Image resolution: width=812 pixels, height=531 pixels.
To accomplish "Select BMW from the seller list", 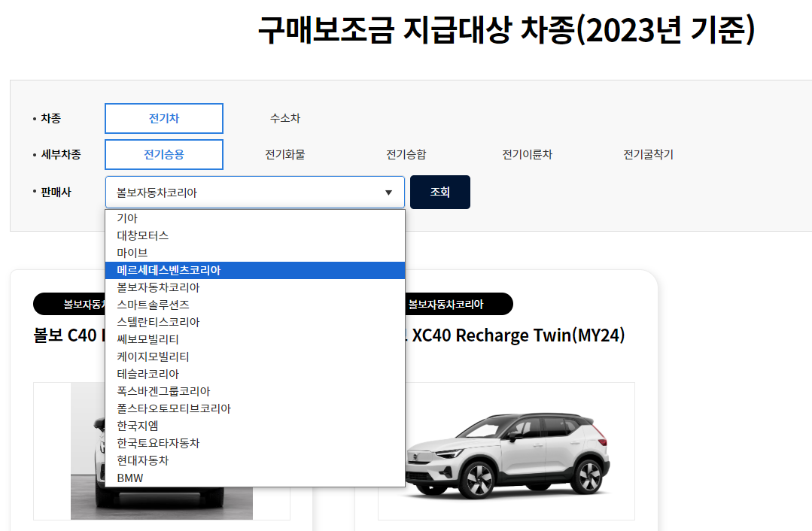I will point(255,478).
